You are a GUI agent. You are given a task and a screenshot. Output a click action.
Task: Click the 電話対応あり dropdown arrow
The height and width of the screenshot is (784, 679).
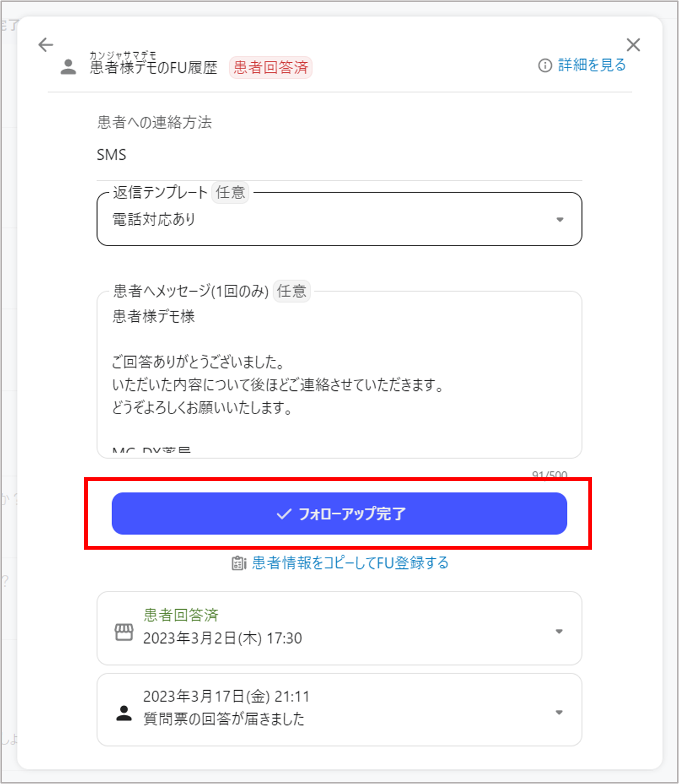(x=559, y=219)
